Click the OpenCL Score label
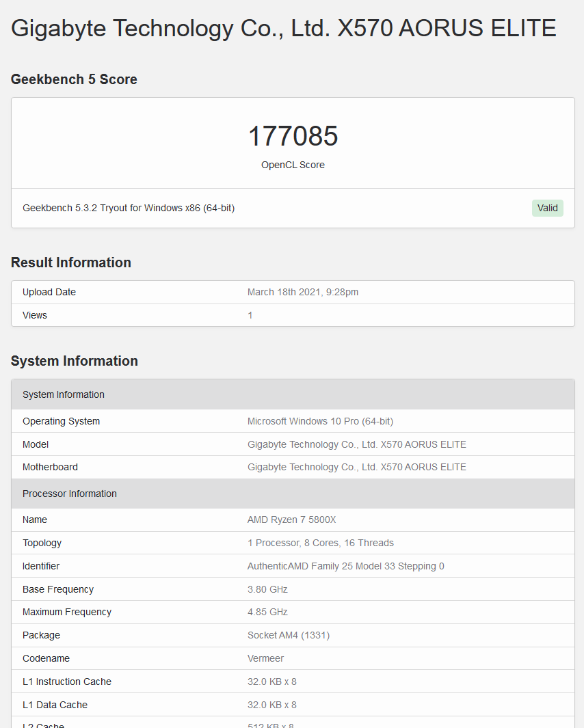This screenshot has width=584, height=728. pyautogui.click(x=293, y=165)
